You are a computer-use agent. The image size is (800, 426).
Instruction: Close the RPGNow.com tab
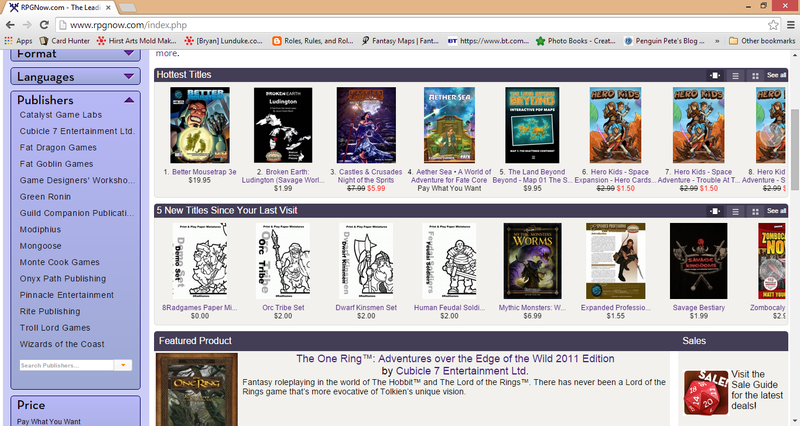coord(108,8)
